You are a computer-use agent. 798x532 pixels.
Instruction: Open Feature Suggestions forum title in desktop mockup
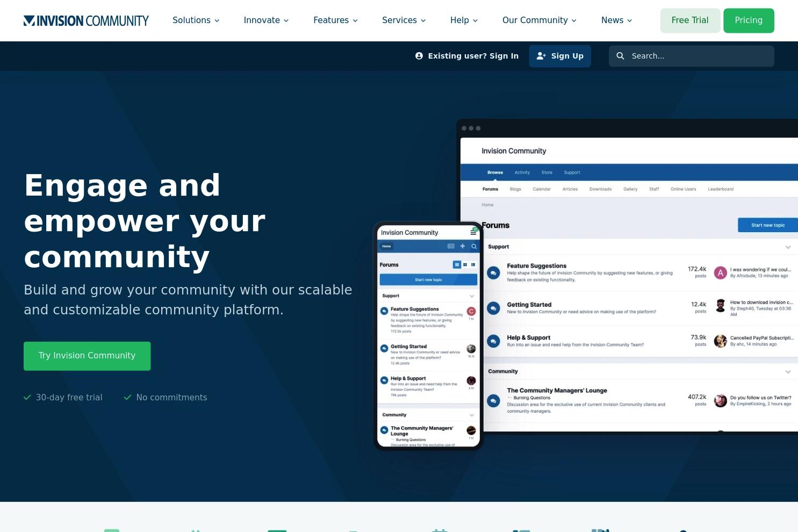click(536, 266)
